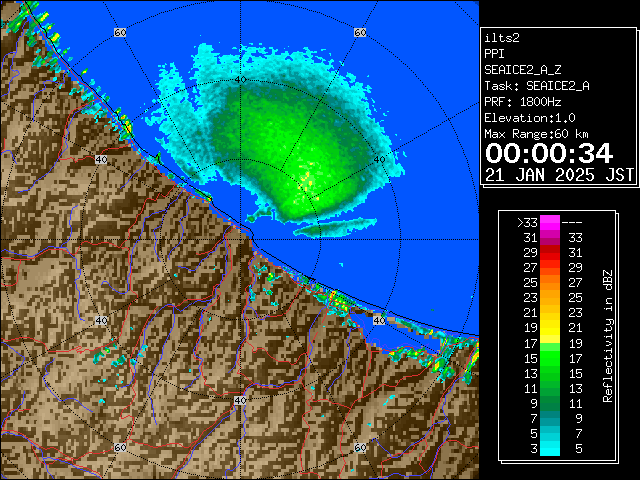Screen dimensions: 640x480
Task: Click the cyan 3 to 5 dBZ swatch
Action: tap(550, 448)
